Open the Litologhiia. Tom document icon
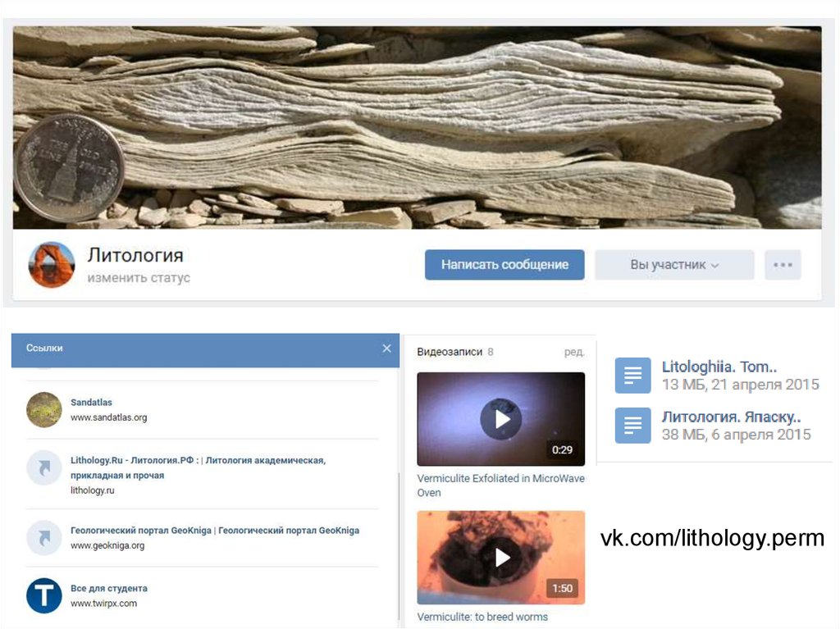 click(x=632, y=376)
